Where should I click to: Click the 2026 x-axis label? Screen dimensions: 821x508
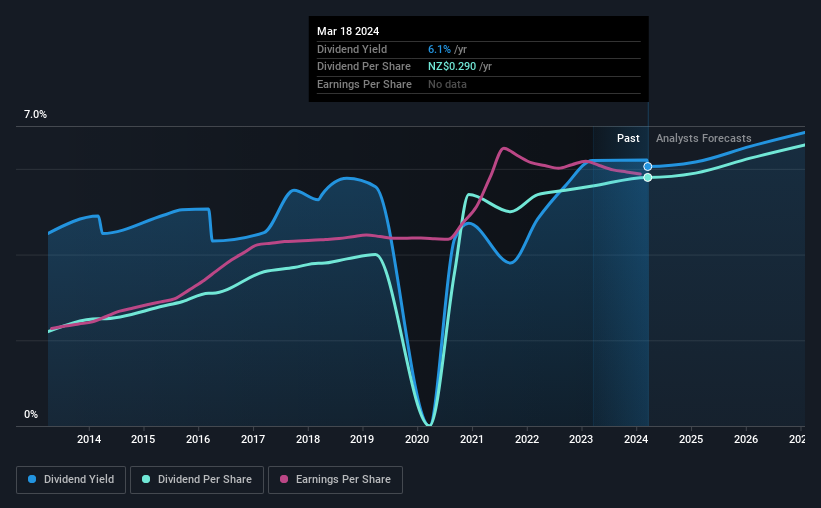pyautogui.click(x=746, y=439)
